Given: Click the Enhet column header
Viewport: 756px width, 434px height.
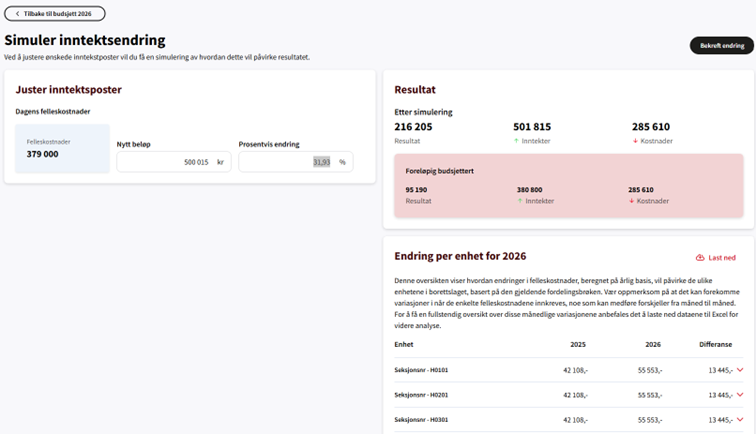Looking at the screenshot, I should (404, 344).
